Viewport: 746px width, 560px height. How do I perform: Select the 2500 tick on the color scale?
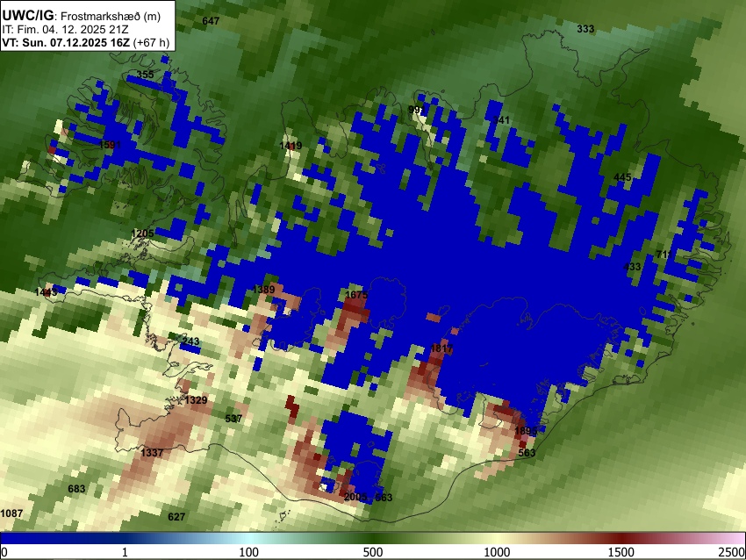(733, 552)
